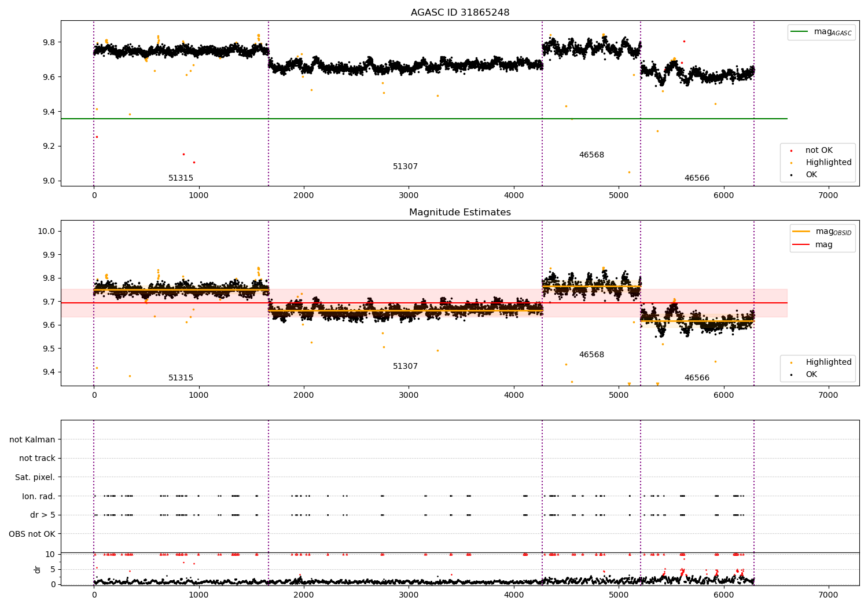Click the "Magnitude Estimates" plot title
Image resolution: width=868 pixels, height=608 pixels.
click(460, 213)
